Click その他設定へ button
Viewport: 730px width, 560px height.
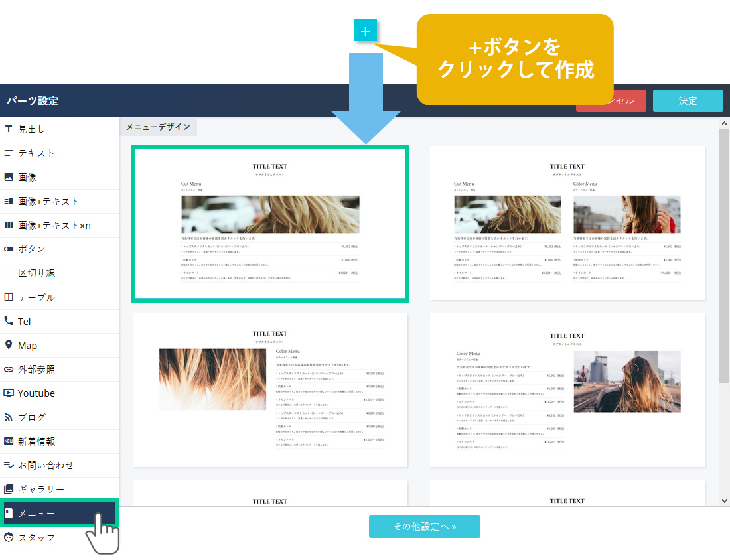pos(424,526)
